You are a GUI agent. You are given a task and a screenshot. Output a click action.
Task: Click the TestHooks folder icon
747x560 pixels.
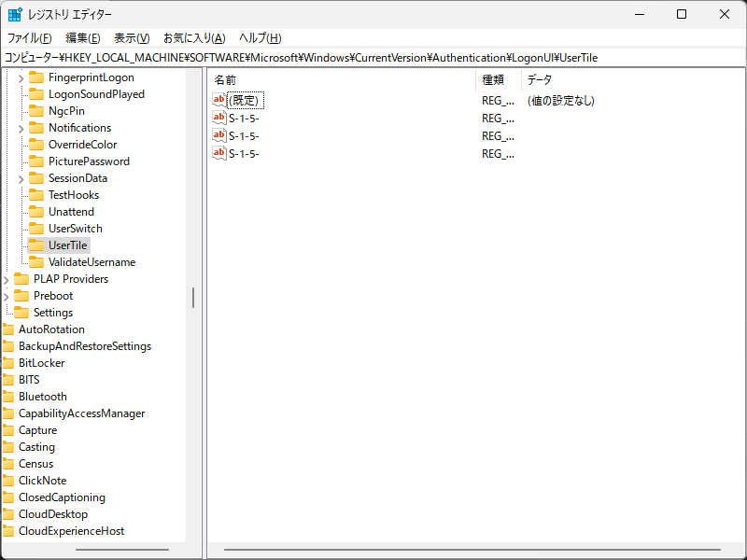[x=36, y=195]
